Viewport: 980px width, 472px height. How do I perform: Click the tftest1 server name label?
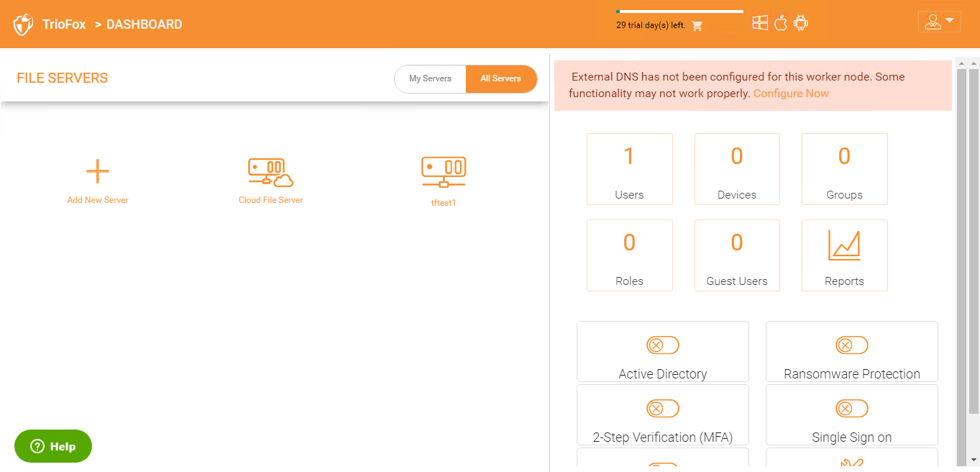pyautogui.click(x=444, y=203)
